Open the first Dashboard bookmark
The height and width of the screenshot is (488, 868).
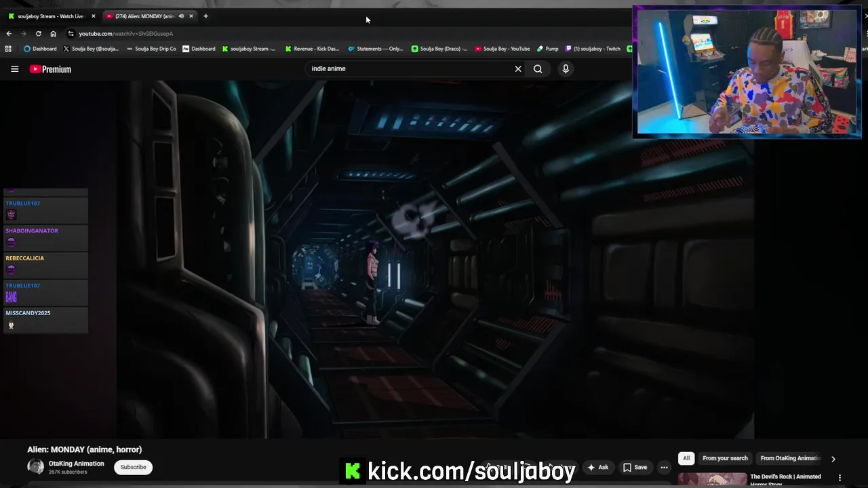click(40, 49)
